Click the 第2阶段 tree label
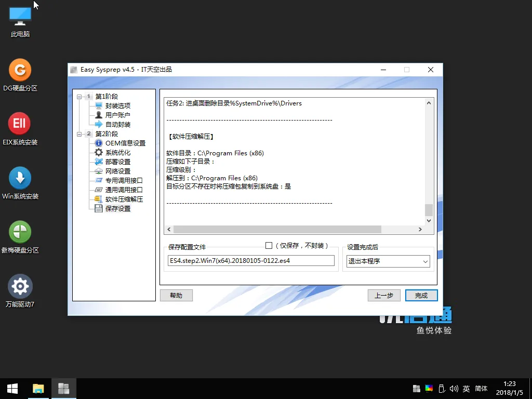Screen dimensions: 532x399 pyautogui.click(x=107, y=134)
